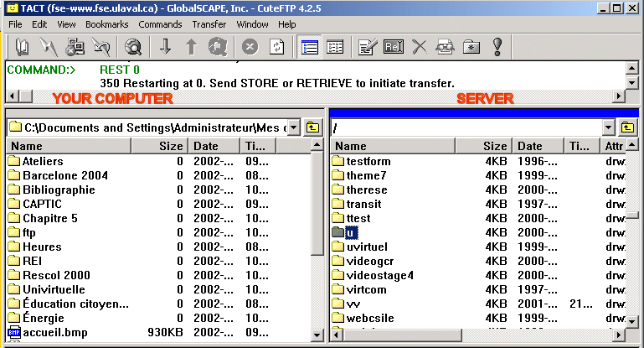Sort server files by Name column
Viewport: 644px width, 348px height.
pos(393,146)
